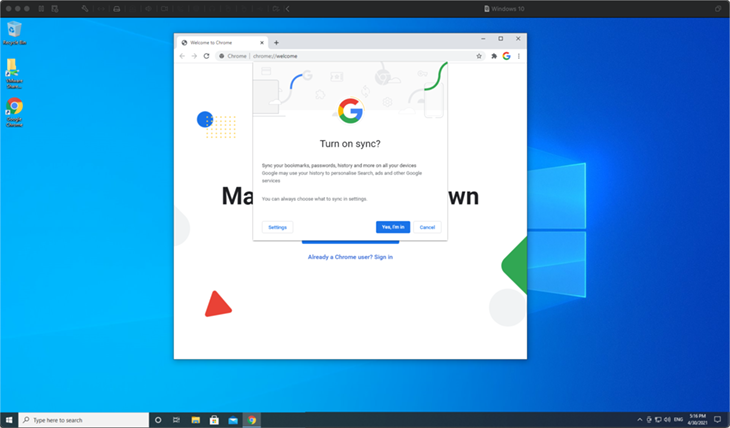Open the Recycle Bin desktop icon
The height and width of the screenshot is (428, 730).
point(14,30)
